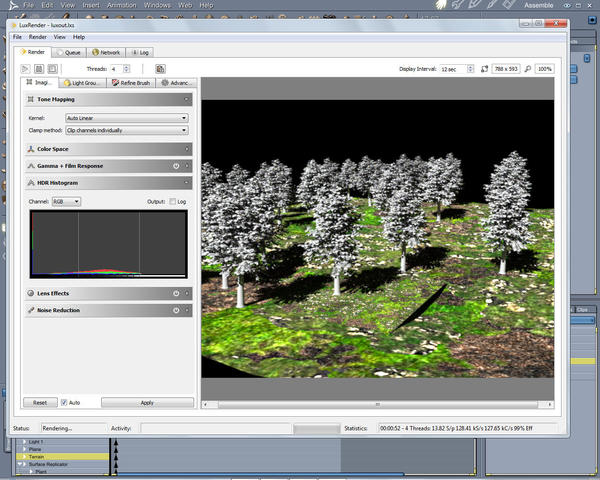Toggle Lens Effects power icon

pyautogui.click(x=176, y=294)
